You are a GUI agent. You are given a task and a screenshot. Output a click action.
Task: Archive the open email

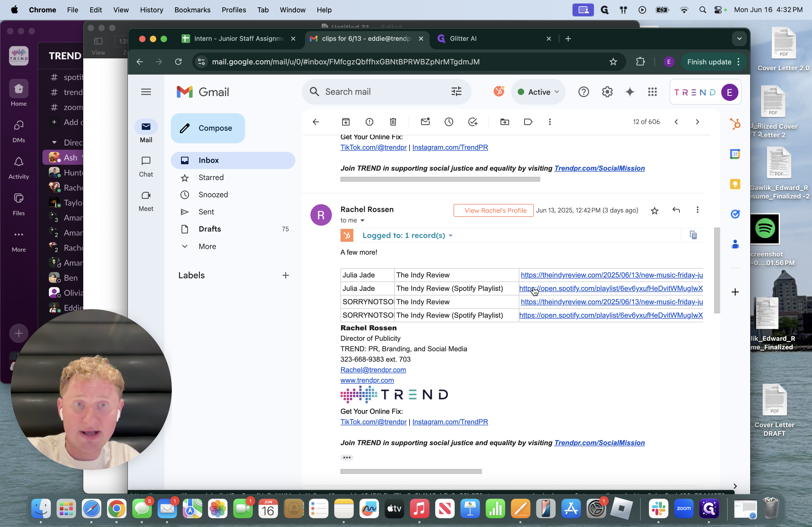pyautogui.click(x=346, y=122)
